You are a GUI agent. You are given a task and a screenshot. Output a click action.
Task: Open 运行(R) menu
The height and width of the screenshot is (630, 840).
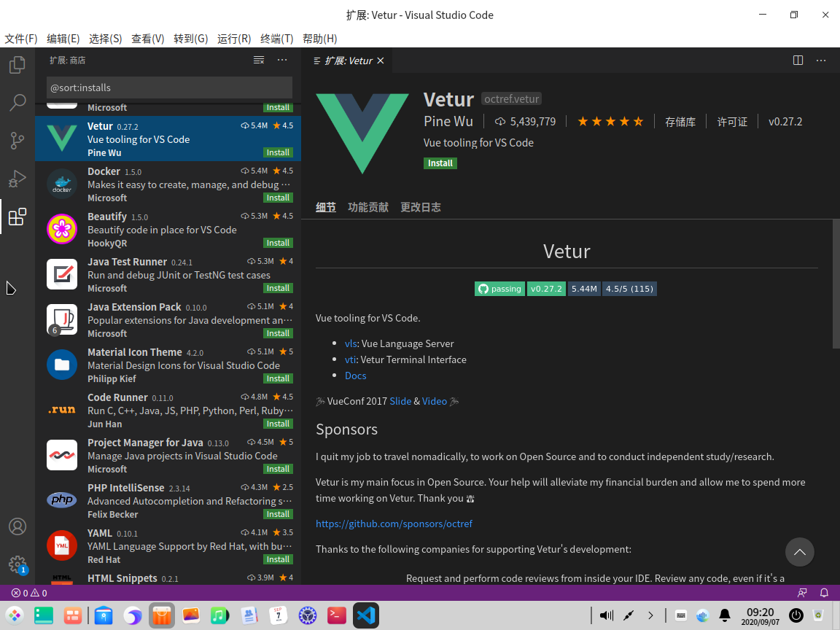pos(234,39)
